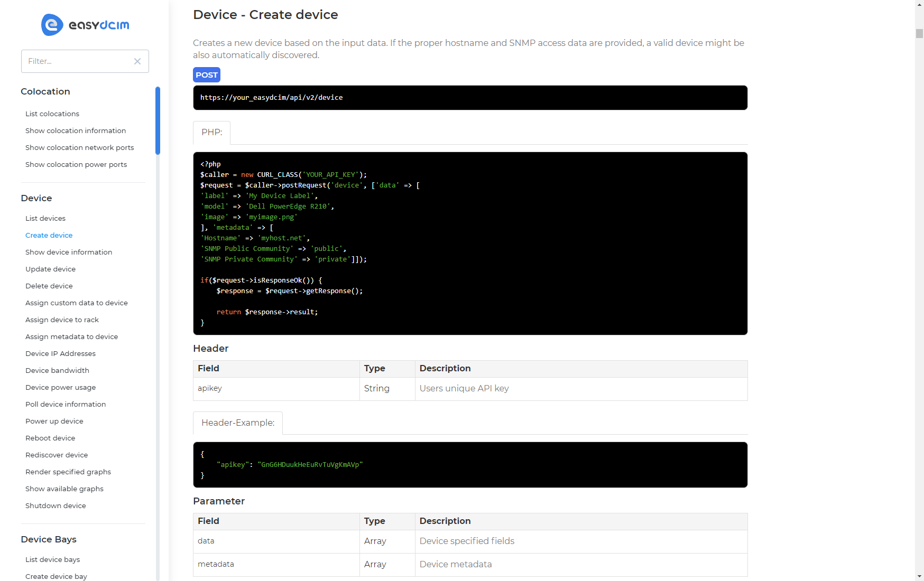924x581 pixels.
Task: Go to Device IP Addresses
Action: pos(60,353)
